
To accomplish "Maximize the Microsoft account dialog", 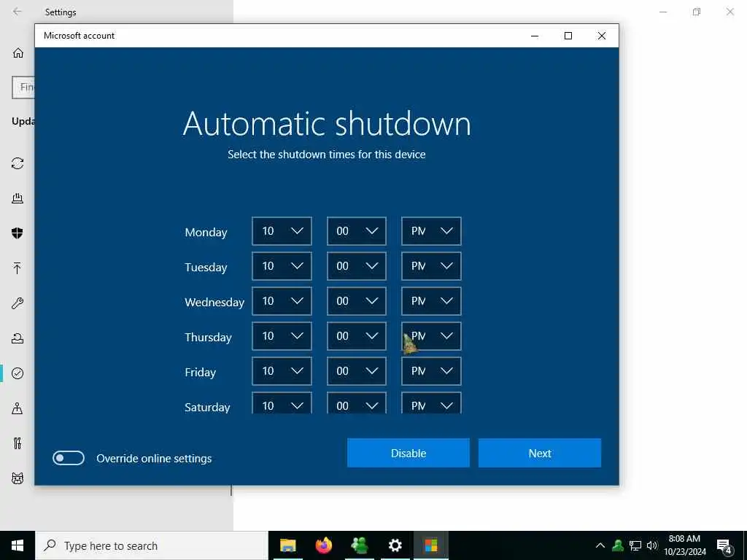I will [568, 36].
